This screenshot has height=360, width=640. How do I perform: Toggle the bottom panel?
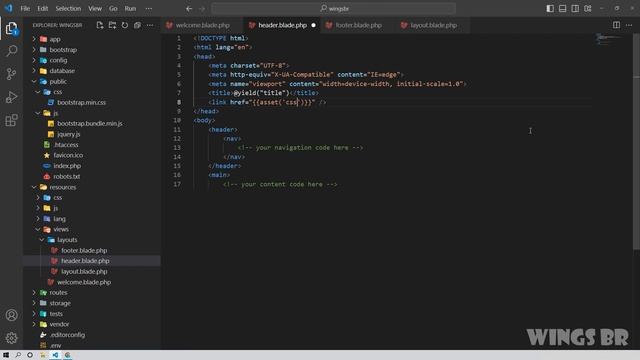(562, 9)
